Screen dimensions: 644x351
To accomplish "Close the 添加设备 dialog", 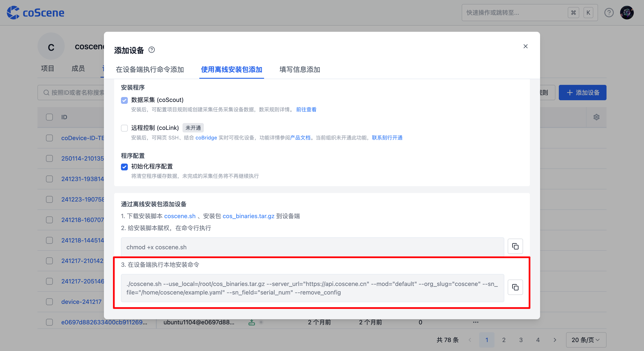I will coord(526,46).
